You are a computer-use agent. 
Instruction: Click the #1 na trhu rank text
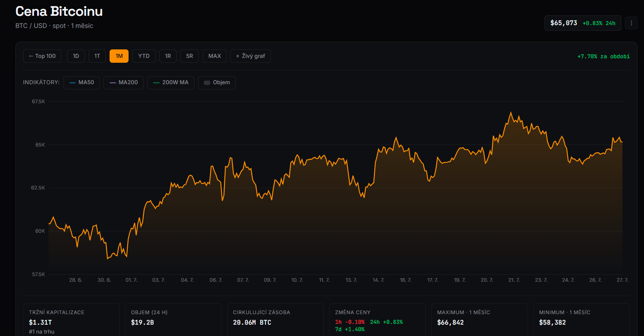pyautogui.click(x=42, y=332)
